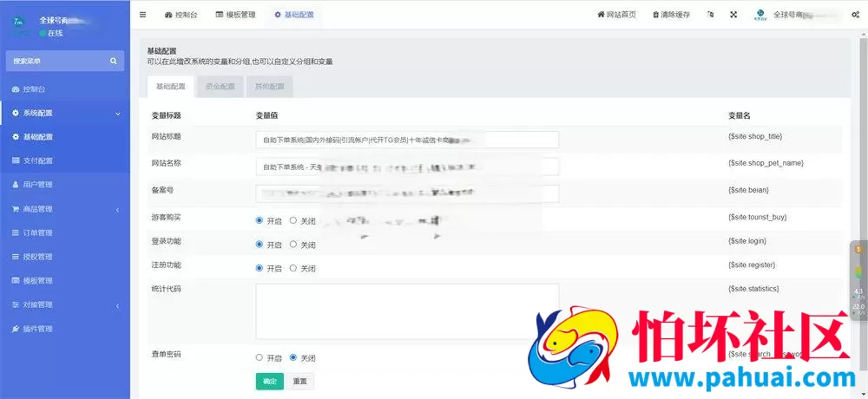Click the 变量标题 column header
This screenshot has width=868, height=399.
tap(166, 115)
